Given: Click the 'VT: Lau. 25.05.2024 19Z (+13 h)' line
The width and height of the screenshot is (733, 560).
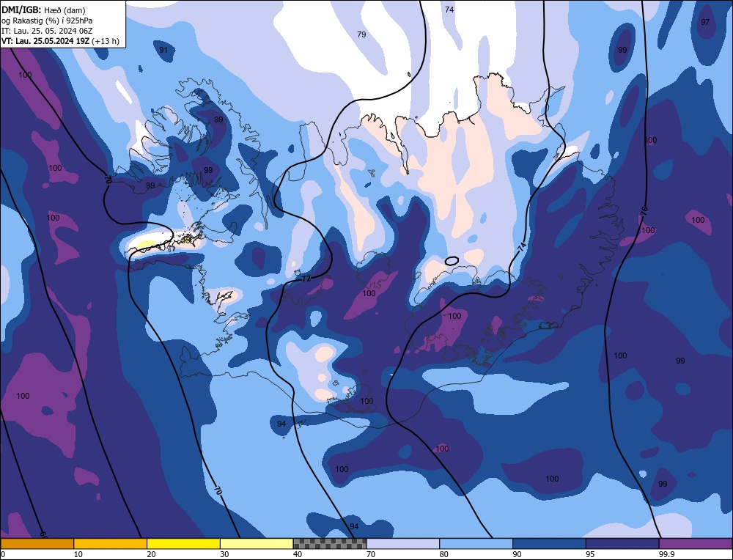Looking at the screenshot, I should click(x=60, y=41).
